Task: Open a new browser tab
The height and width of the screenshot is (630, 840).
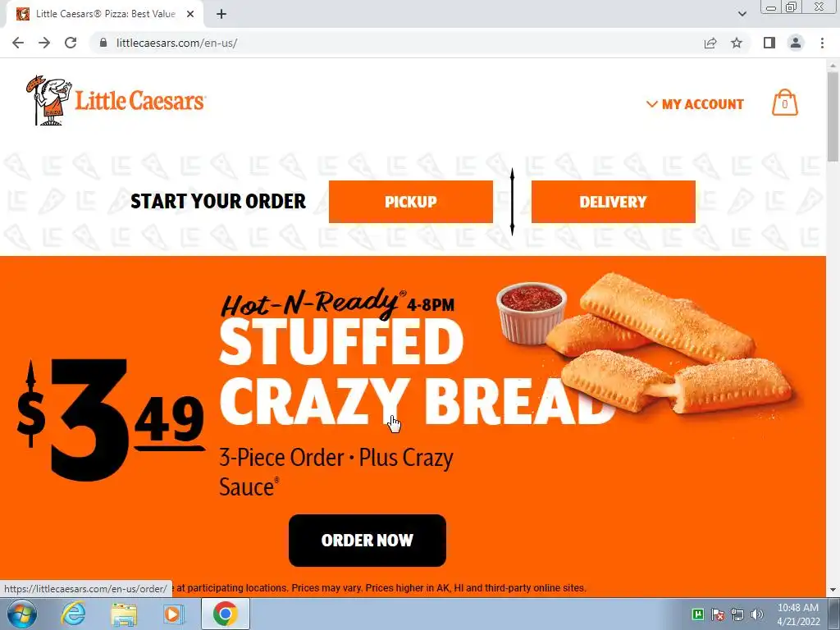Action: point(221,14)
